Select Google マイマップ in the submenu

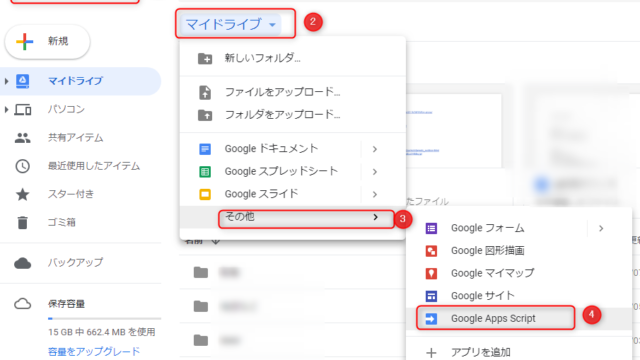(519, 273)
